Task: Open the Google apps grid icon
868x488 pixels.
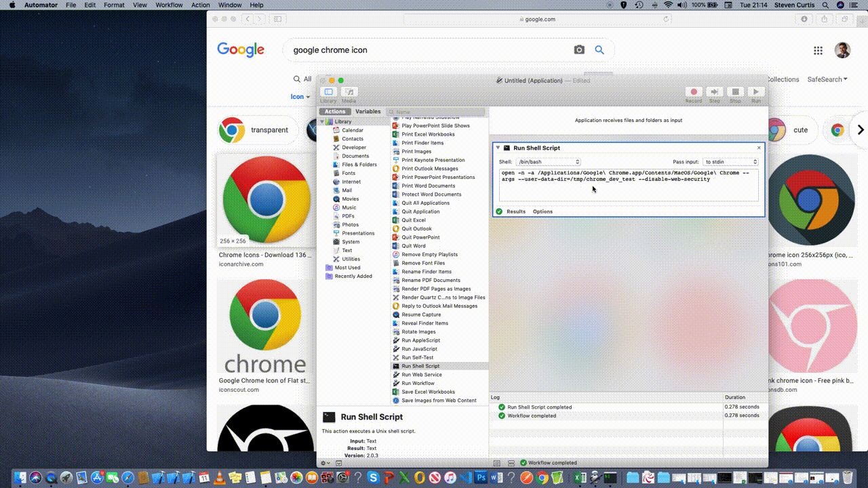Action: [x=818, y=51]
